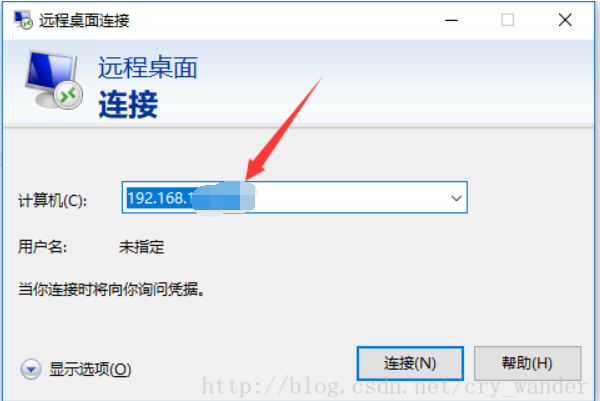Close the 远程桌面连接 dialog

[x=565, y=20]
